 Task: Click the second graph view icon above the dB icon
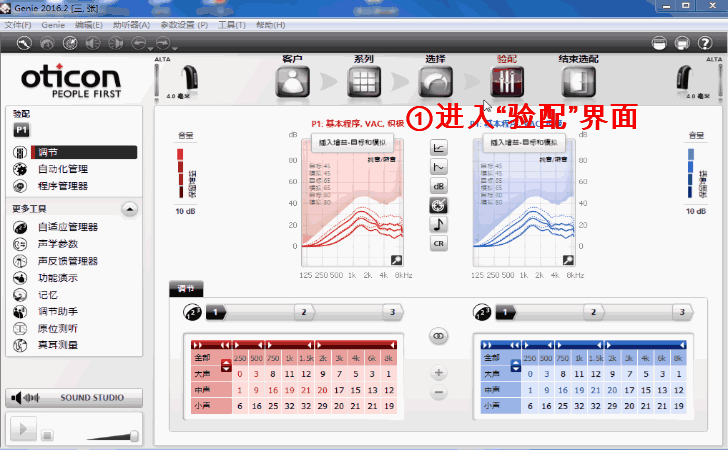coord(439,167)
